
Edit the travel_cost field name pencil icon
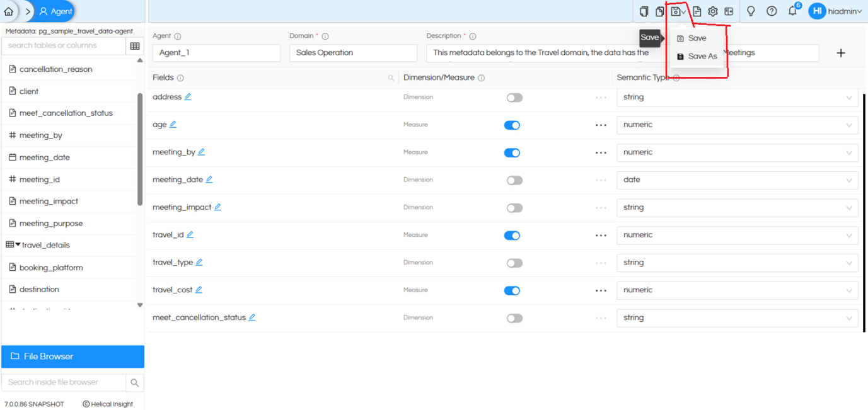[199, 290]
